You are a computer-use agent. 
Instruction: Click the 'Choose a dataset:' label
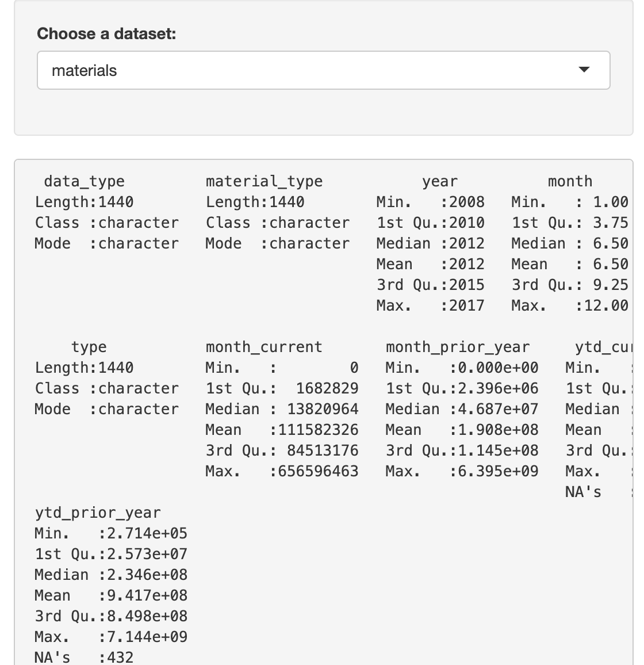[106, 33]
